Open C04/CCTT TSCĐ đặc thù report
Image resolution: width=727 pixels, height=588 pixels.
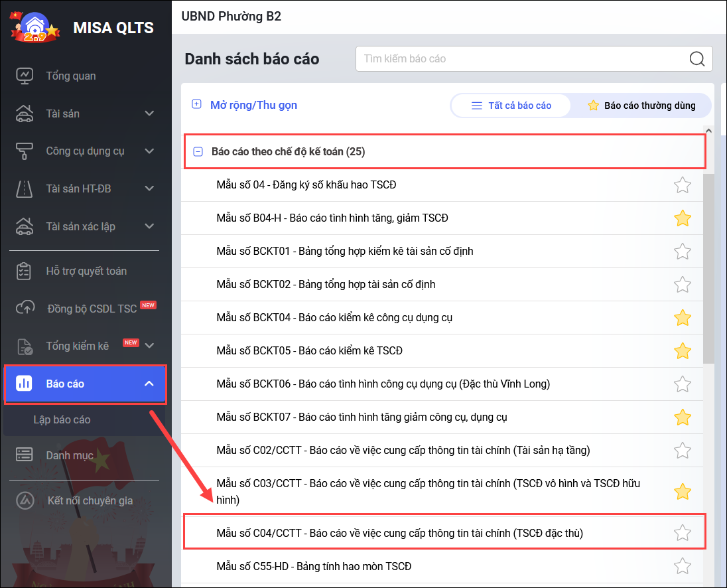tap(400, 533)
